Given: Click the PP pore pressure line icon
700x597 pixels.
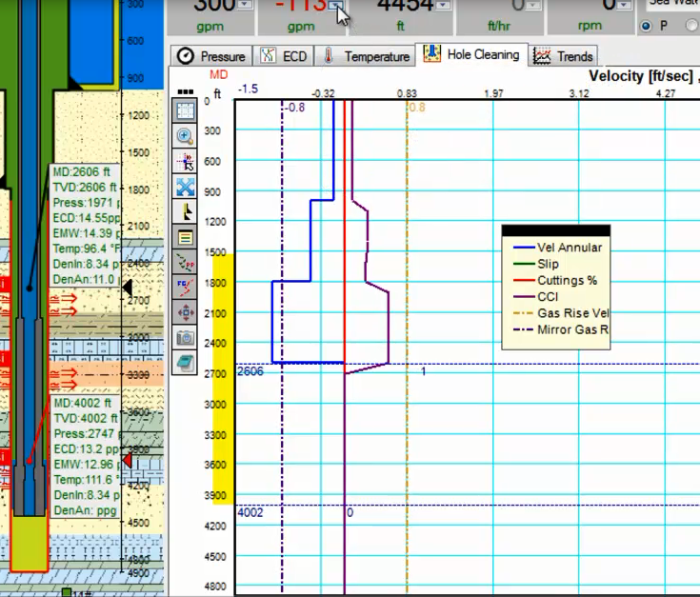Looking at the screenshot, I should pyautogui.click(x=185, y=263).
